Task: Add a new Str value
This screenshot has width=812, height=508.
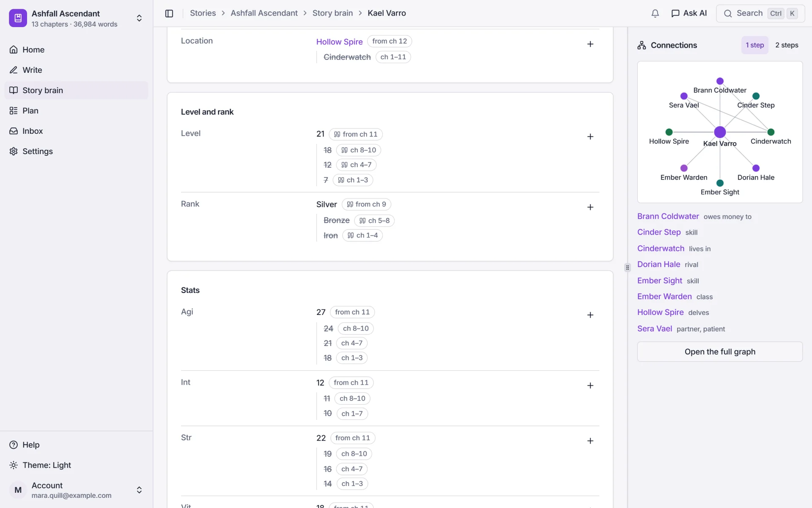Action: 590,441
